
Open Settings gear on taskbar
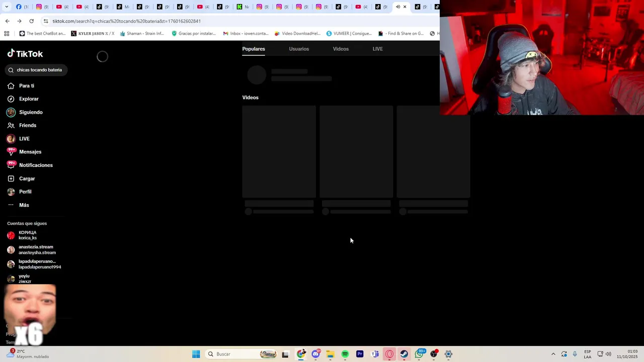click(448, 354)
